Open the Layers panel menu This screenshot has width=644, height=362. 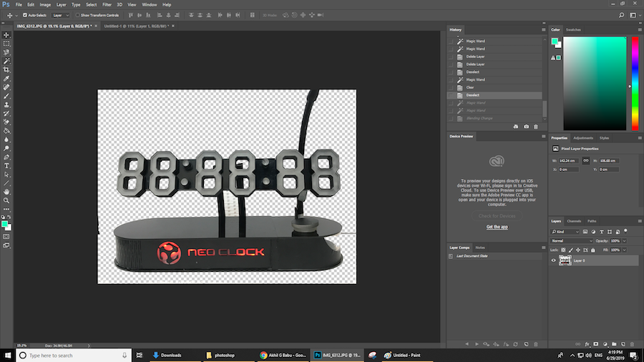tap(640, 221)
